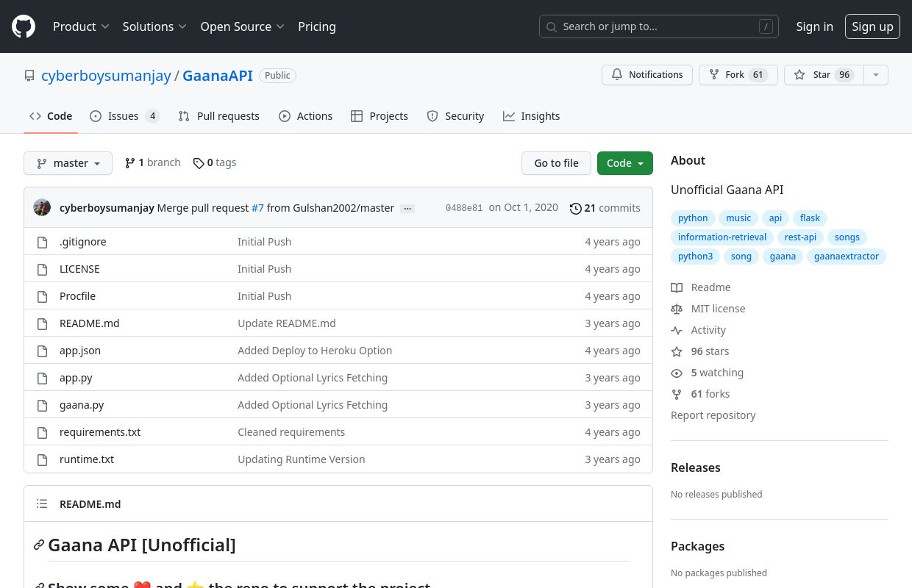Switch to the Security tab
Screen dimensions: 912x588
coord(455,116)
